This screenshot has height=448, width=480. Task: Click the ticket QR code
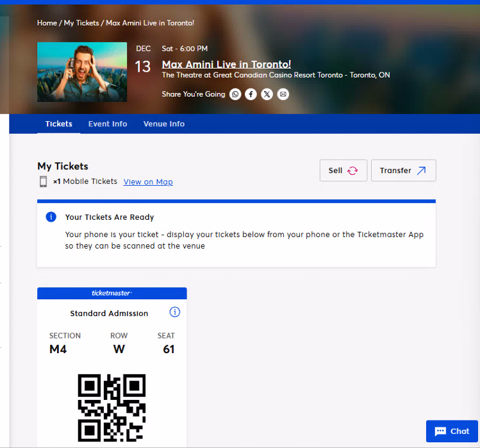(112, 408)
